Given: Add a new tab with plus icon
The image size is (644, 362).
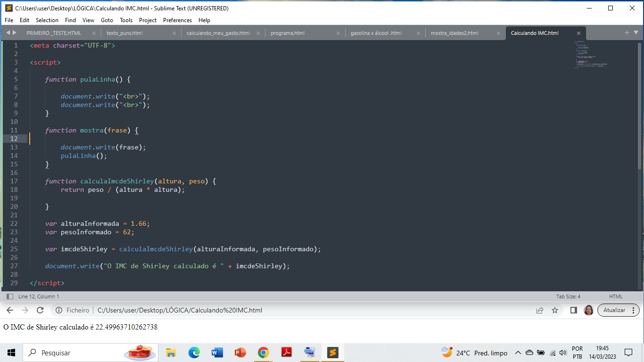Looking at the screenshot, I should [x=627, y=33].
